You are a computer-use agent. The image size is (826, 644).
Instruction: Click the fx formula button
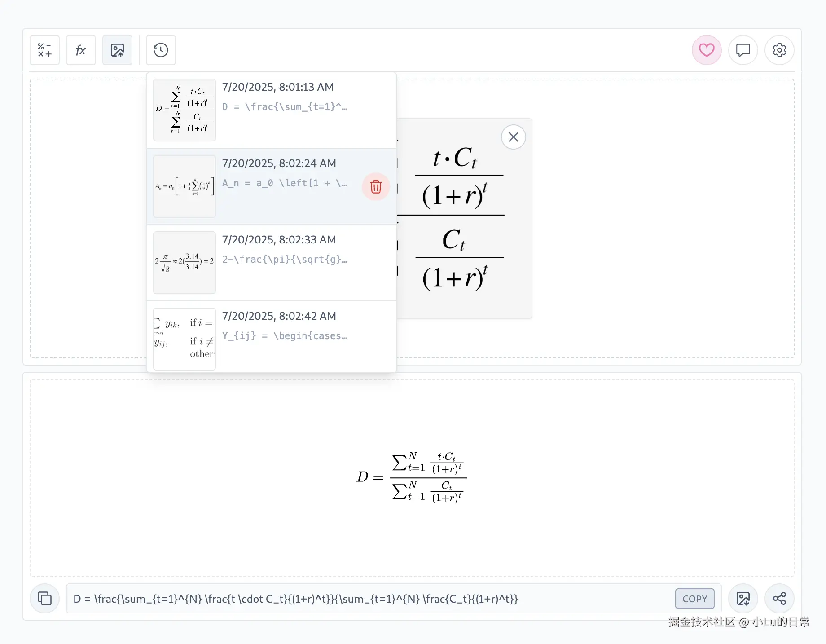pyautogui.click(x=81, y=50)
